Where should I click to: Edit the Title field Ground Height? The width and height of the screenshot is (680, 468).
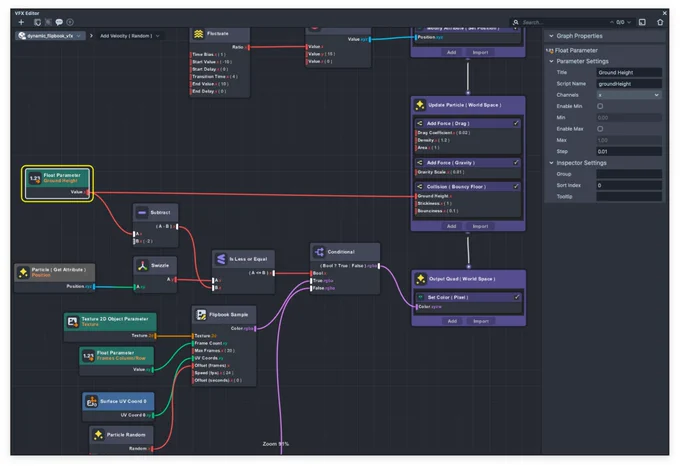629,72
